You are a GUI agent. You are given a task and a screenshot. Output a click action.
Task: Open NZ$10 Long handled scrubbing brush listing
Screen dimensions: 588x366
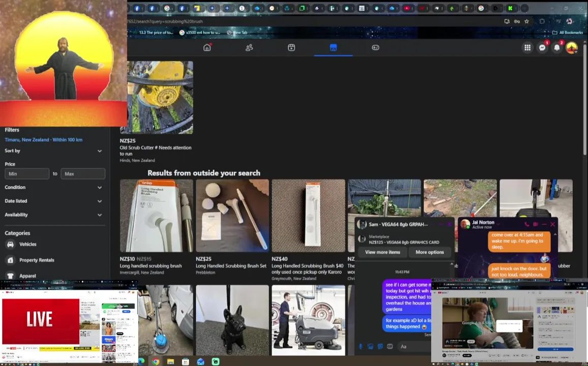[x=157, y=215]
